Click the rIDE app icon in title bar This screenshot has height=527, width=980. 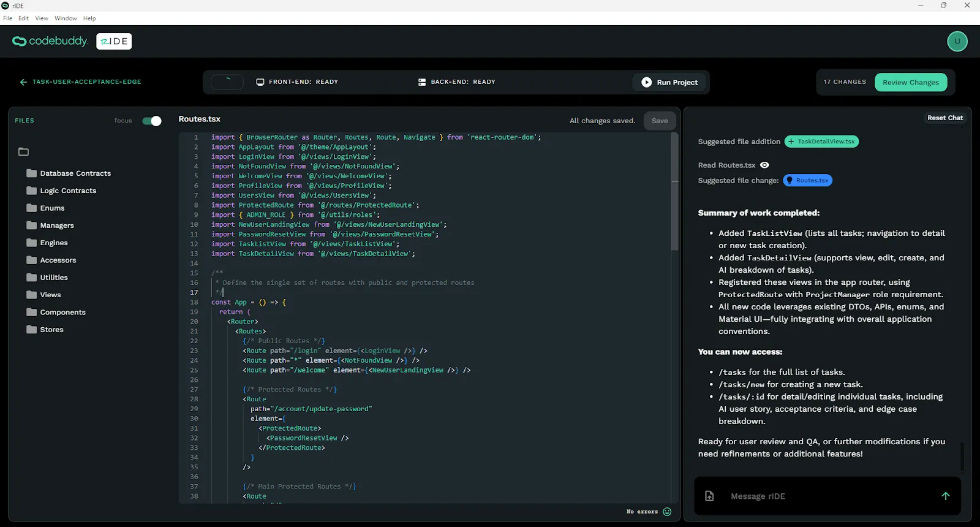pos(6,6)
